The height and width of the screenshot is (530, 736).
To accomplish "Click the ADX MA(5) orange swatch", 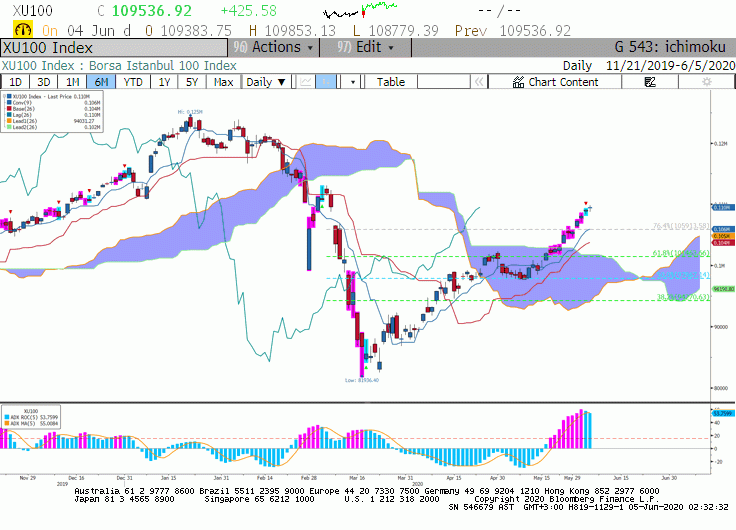I will click(7, 423).
